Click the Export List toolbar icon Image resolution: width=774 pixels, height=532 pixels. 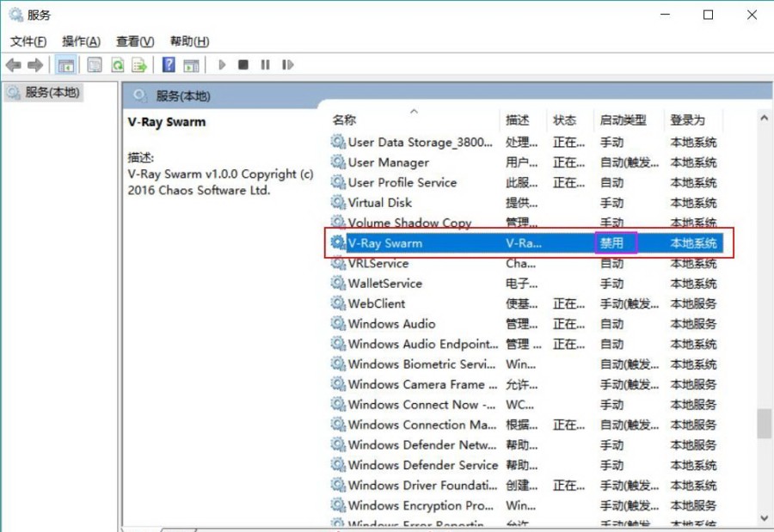[x=139, y=64]
